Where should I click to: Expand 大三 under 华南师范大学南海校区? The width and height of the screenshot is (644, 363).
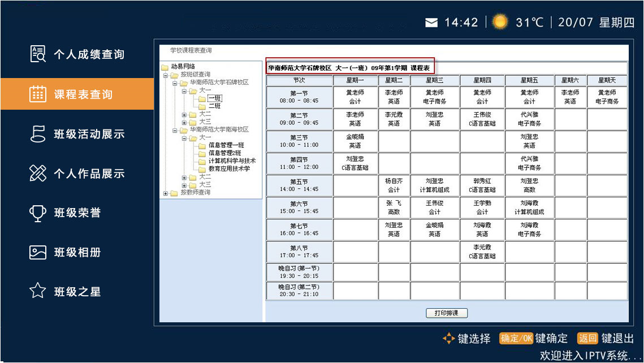(x=184, y=185)
